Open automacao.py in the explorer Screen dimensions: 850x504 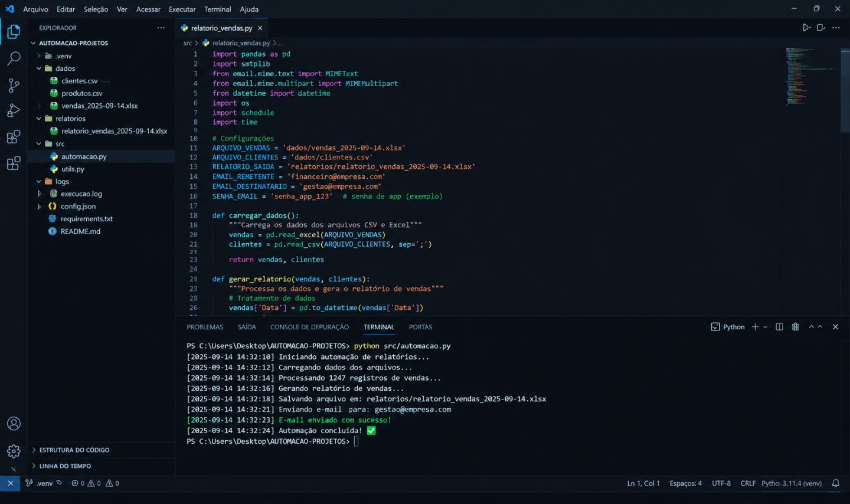[x=101, y=156]
